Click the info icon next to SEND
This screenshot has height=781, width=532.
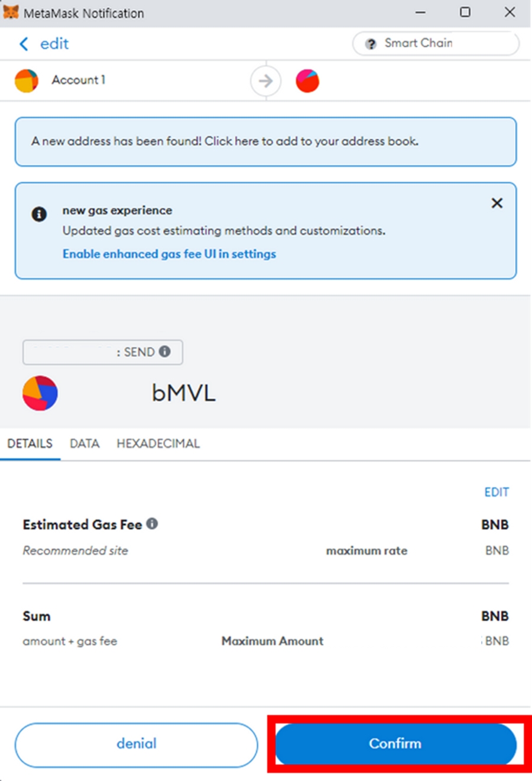click(x=165, y=352)
